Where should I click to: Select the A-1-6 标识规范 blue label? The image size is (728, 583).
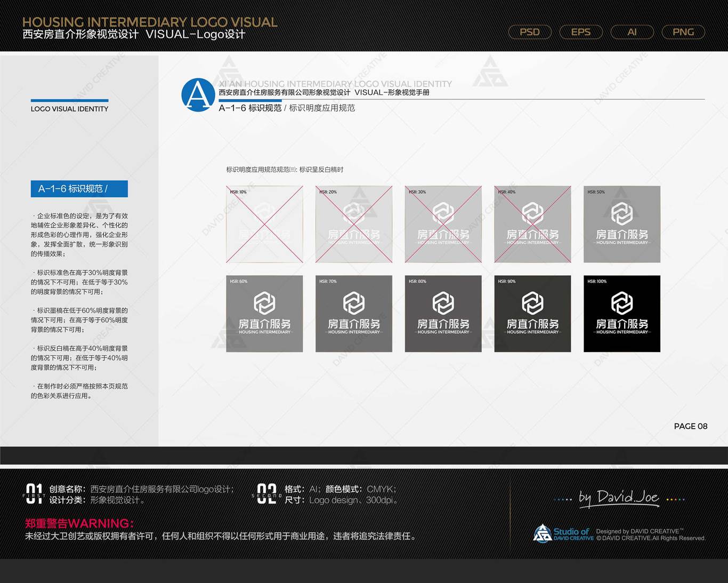pos(79,189)
